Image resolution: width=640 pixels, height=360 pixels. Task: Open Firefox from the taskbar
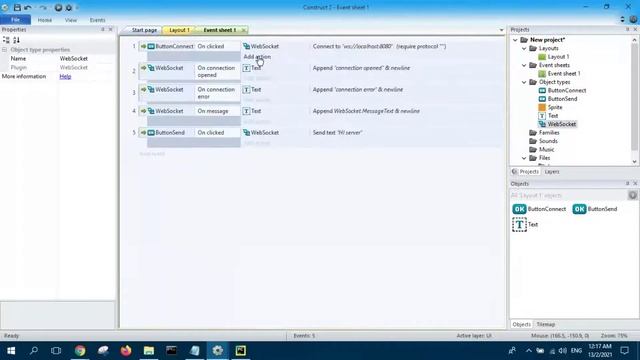(x=126, y=351)
